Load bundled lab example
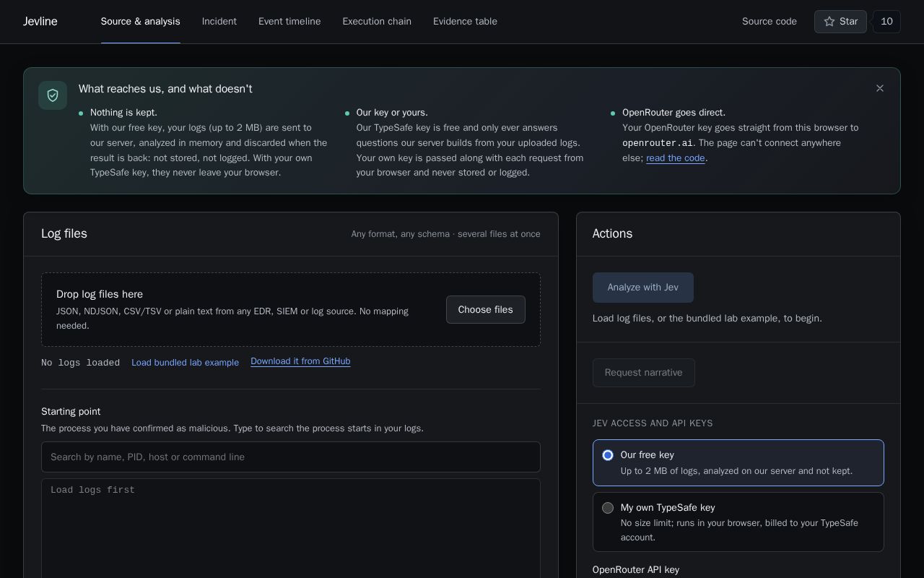 coord(185,363)
